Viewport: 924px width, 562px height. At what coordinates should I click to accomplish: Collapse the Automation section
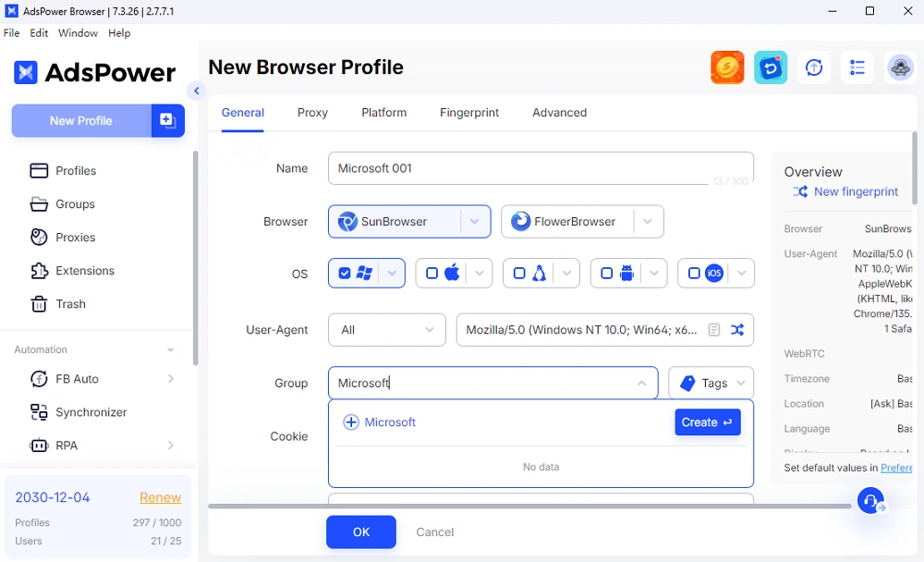[170, 349]
